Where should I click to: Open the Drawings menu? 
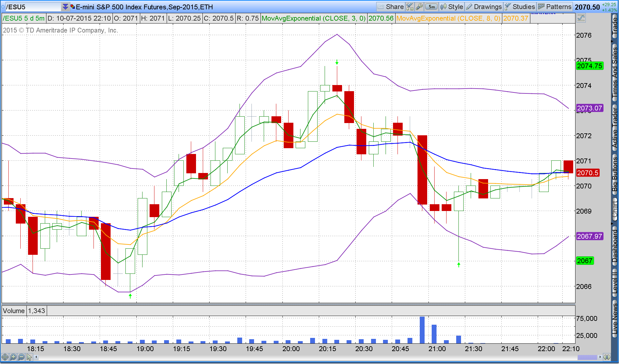point(484,7)
